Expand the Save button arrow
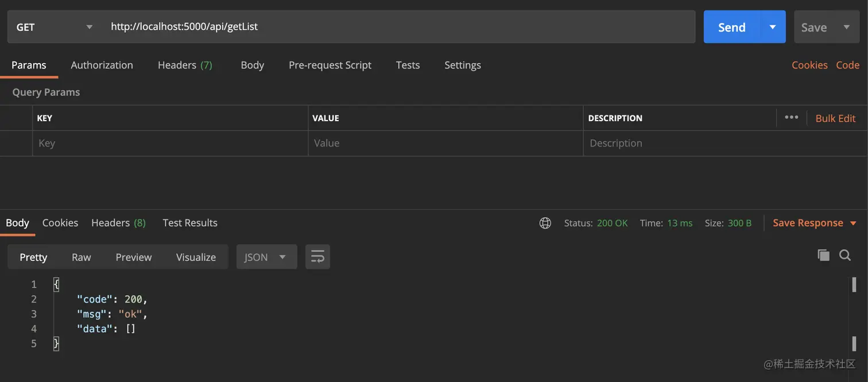Screen dimensions: 868x382 pyautogui.click(x=847, y=27)
